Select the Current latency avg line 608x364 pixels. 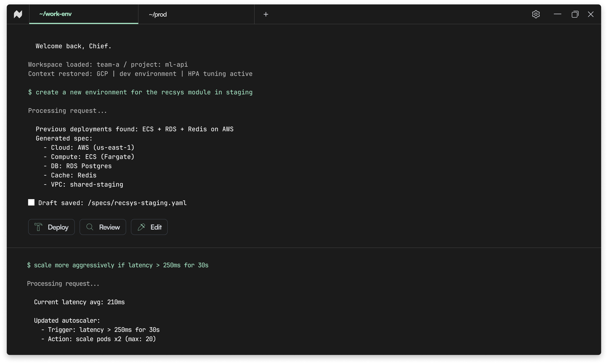pyautogui.click(x=79, y=302)
